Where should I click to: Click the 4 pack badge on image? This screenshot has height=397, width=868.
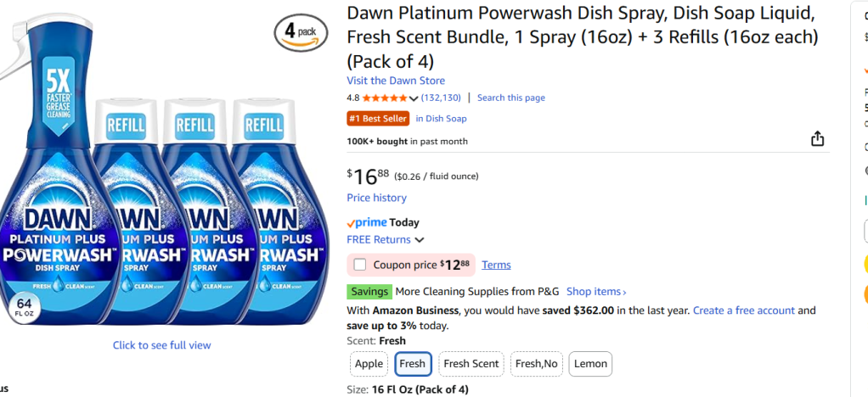[301, 31]
